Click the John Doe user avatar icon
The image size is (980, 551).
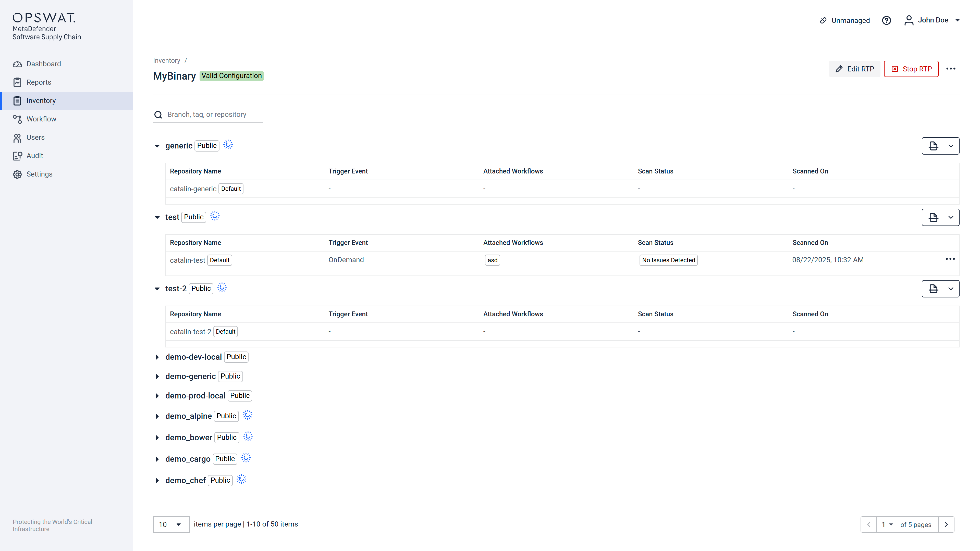click(909, 20)
